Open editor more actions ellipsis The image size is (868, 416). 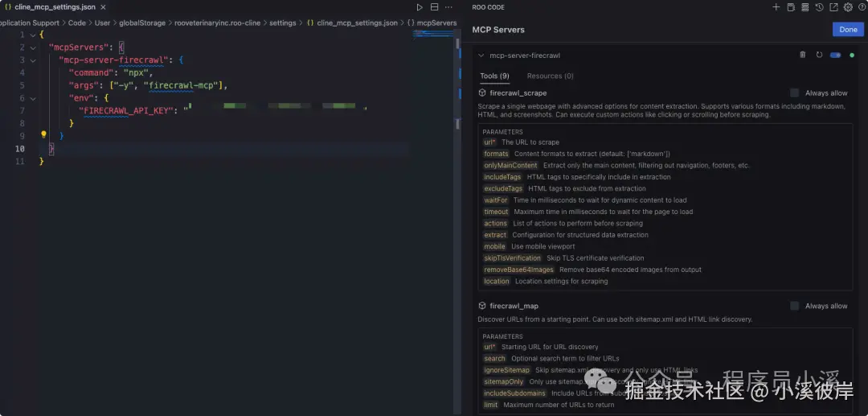448,7
